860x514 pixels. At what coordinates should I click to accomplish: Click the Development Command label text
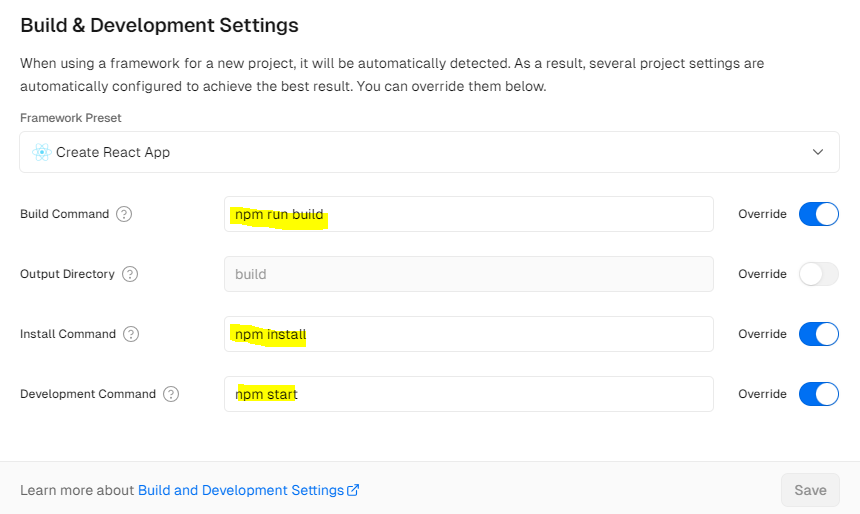[88, 394]
